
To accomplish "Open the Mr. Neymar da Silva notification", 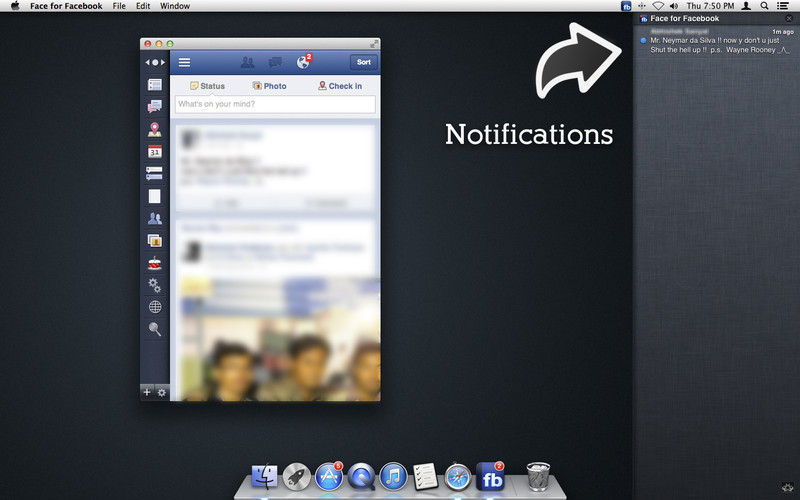I will pos(716,41).
